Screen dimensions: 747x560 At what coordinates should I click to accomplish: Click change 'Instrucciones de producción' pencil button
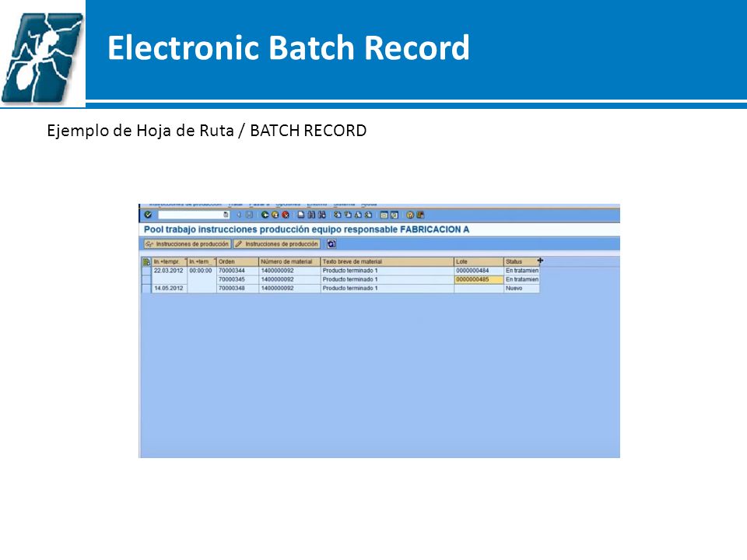point(277,243)
